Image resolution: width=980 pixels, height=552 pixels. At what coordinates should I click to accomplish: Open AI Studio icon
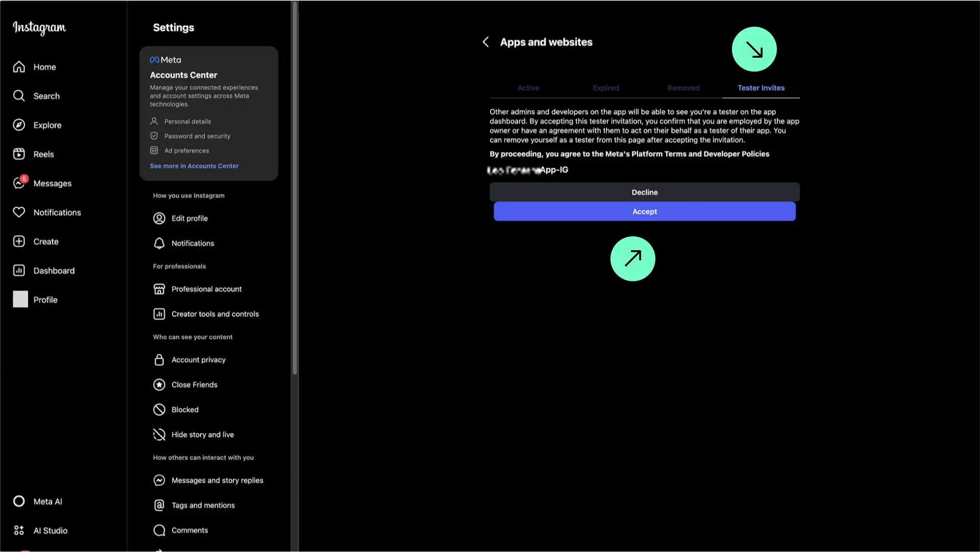[19, 531]
